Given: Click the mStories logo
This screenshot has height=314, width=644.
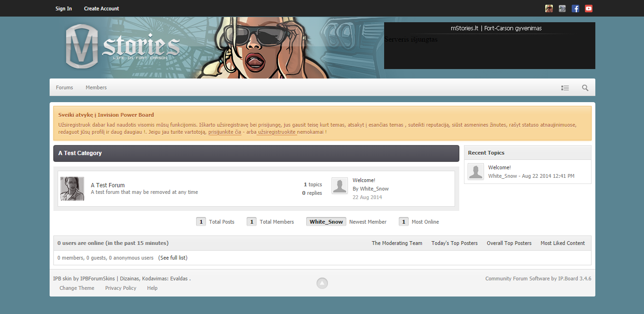Looking at the screenshot, I should tap(123, 46).
